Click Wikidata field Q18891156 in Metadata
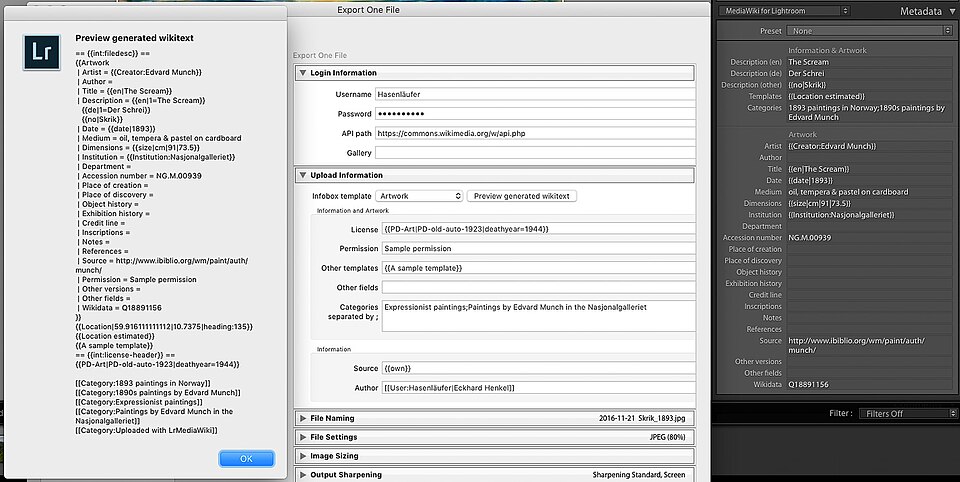960x482 pixels. (870, 385)
